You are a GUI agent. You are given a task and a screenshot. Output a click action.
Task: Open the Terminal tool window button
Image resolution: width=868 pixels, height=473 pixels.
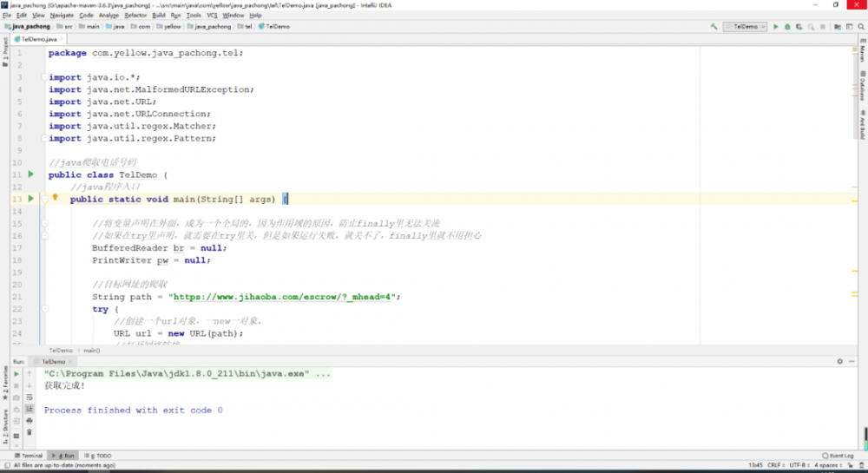tap(29, 456)
